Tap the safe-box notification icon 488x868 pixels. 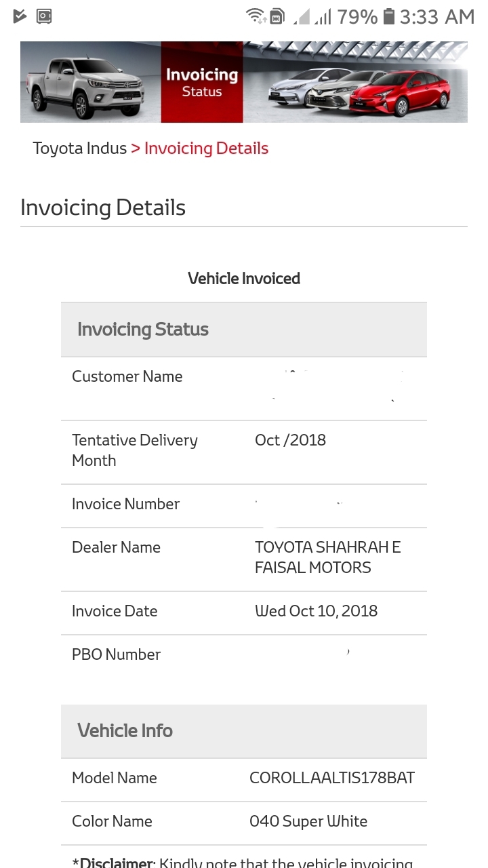[44, 16]
